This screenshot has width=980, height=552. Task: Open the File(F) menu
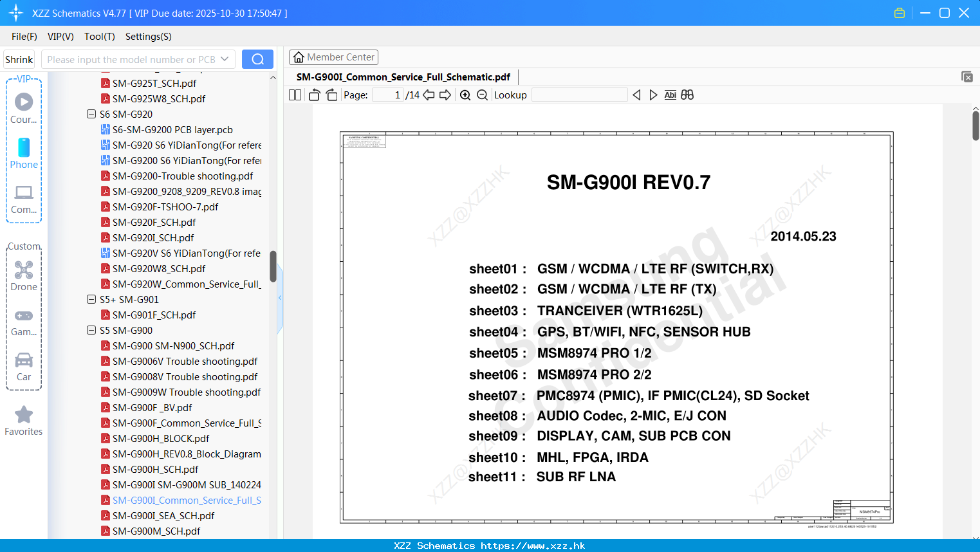pyautogui.click(x=24, y=37)
